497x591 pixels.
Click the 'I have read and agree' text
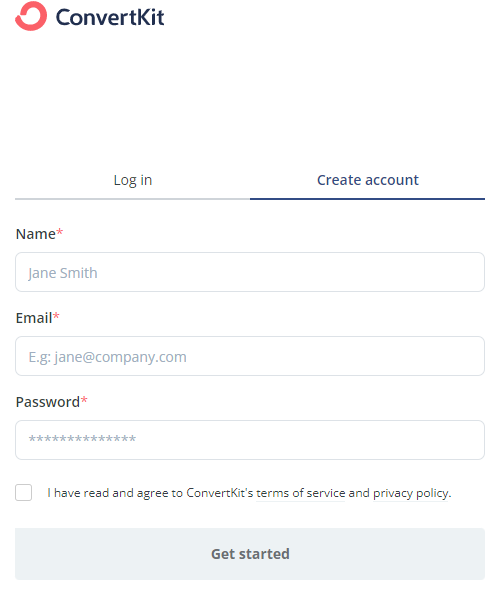[x=108, y=493]
